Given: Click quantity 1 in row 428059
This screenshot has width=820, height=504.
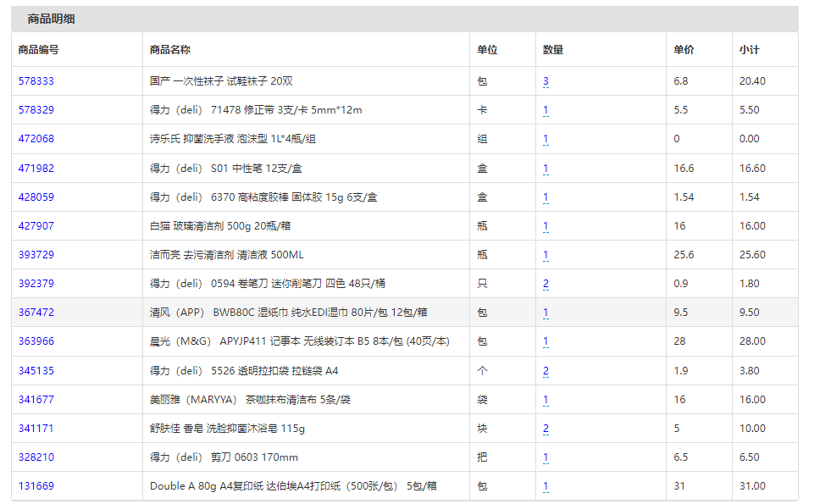Looking at the screenshot, I should (x=546, y=197).
